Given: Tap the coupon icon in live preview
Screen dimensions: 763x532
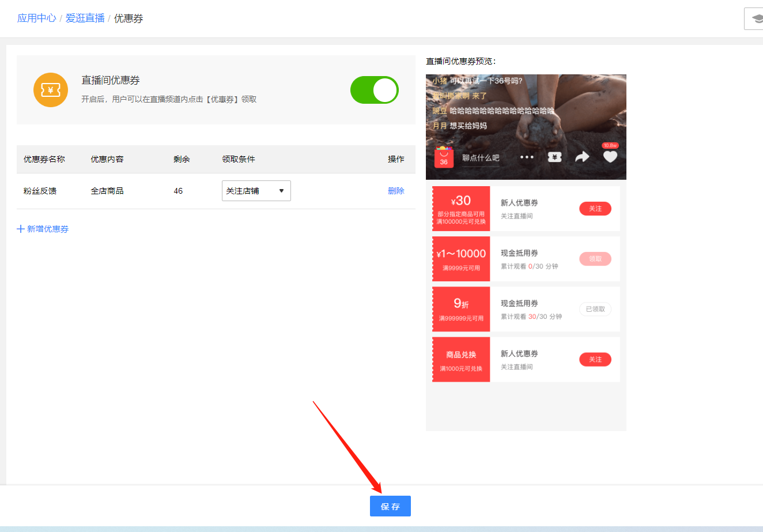Looking at the screenshot, I should [554, 157].
